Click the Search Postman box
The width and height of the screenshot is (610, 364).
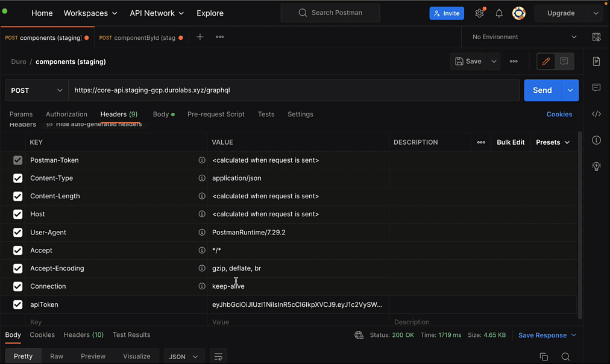(x=330, y=13)
